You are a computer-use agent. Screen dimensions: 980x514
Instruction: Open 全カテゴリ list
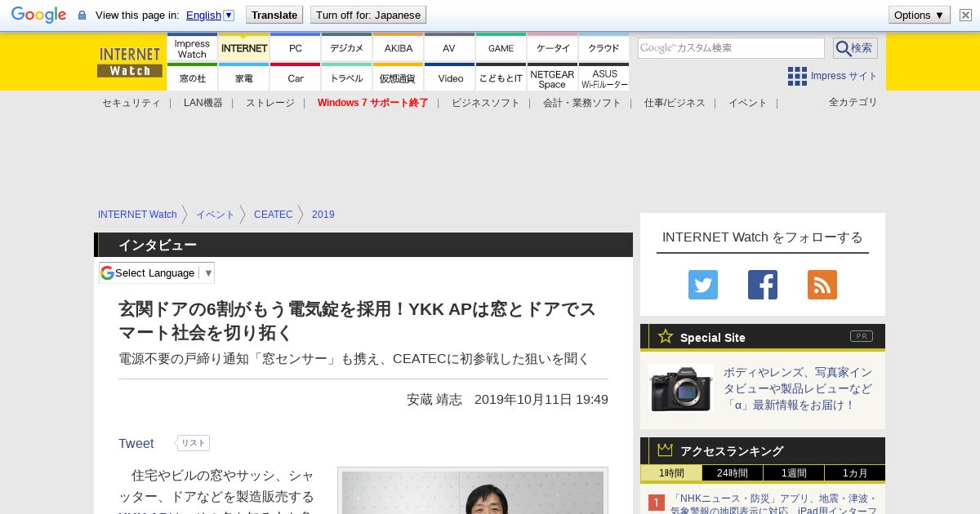(853, 102)
